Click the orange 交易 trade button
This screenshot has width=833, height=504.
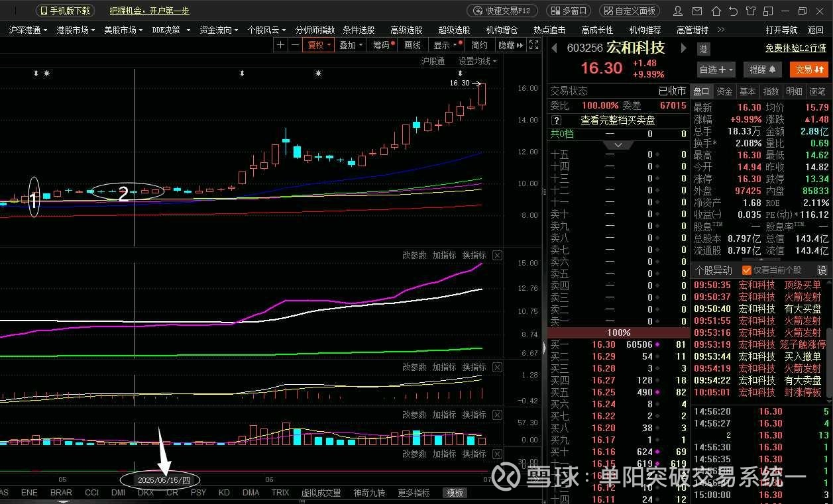[808, 70]
